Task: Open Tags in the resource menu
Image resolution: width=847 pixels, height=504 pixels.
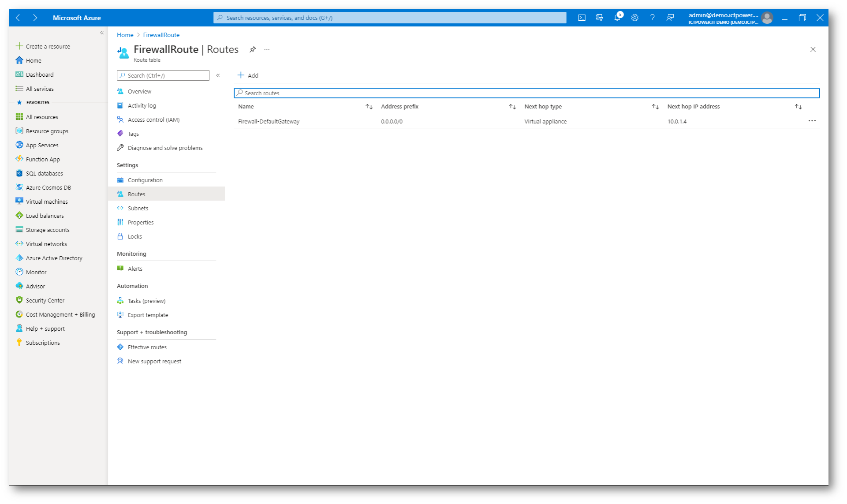Action: [133, 134]
